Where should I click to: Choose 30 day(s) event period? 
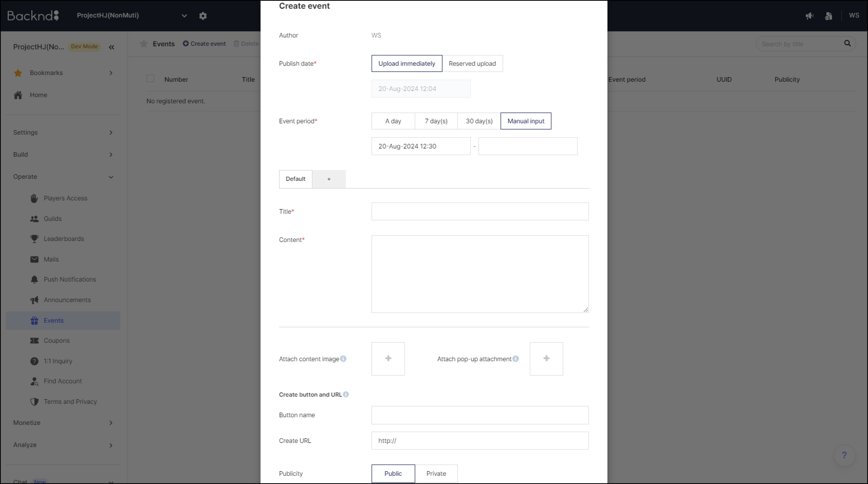click(x=479, y=121)
